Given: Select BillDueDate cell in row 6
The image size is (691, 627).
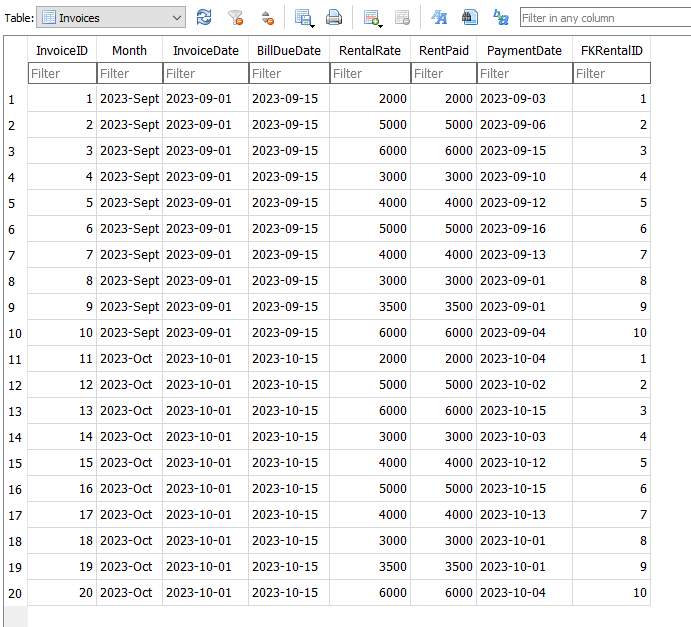Looking at the screenshot, I should click(x=289, y=229).
